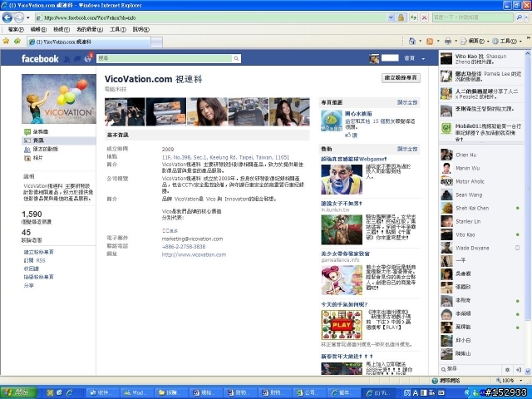Refresh the page with the green arrows icon

413,17
